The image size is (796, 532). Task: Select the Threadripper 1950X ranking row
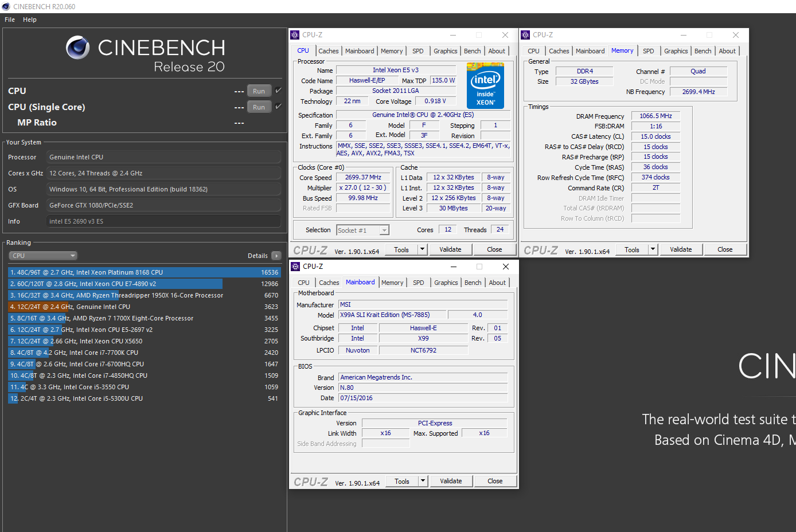click(x=145, y=295)
